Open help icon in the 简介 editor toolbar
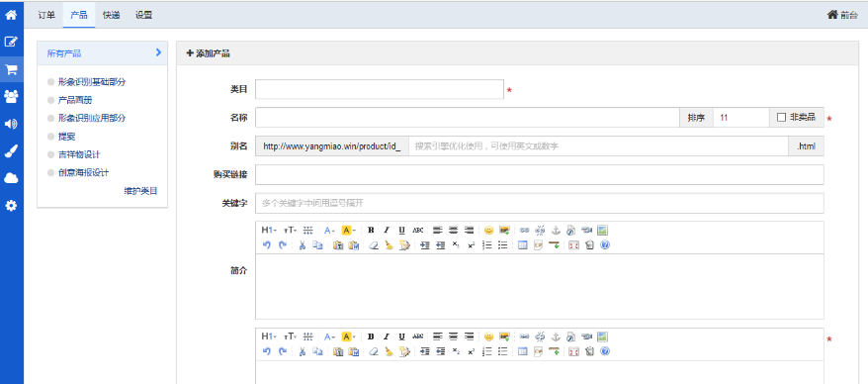 pos(605,244)
